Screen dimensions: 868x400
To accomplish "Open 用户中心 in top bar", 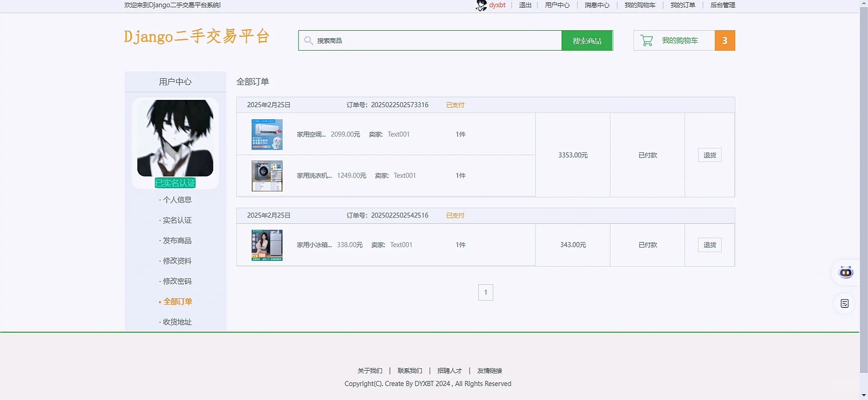I will coord(557,5).
